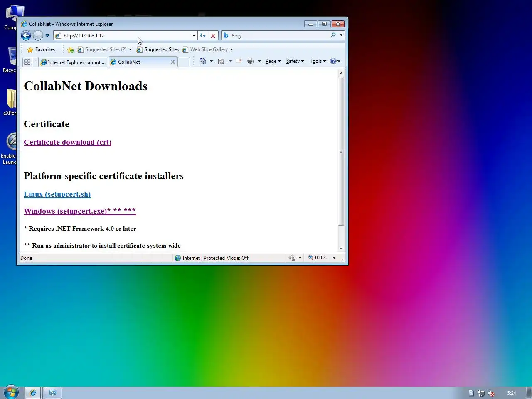
Task: Open the Suggested Sites favorites link
Action: (158, 49)
